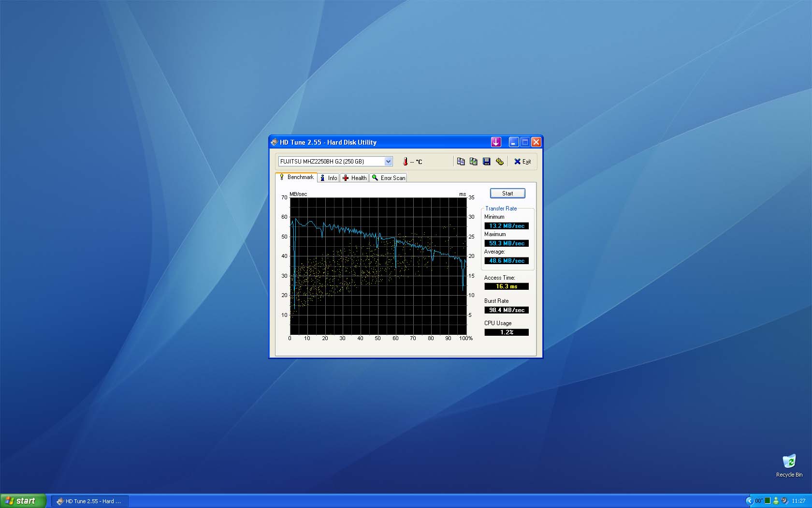Click the CPU usage 1.2% value
Viewport: 812px width, 508px height.
(x=507, y=332)
